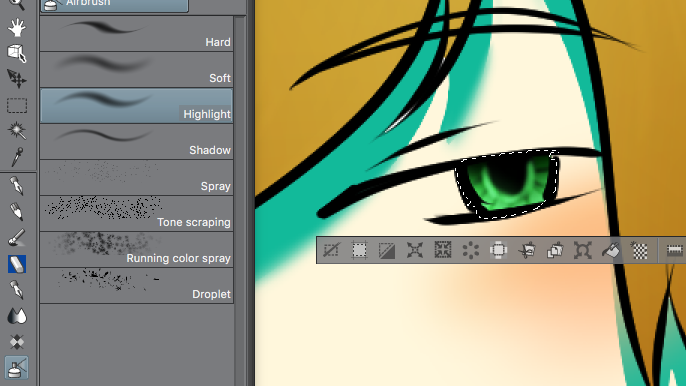Select the pen nib tool beneath the Eraser
Viewport: 686px width, 386px height.
point(17,290)
